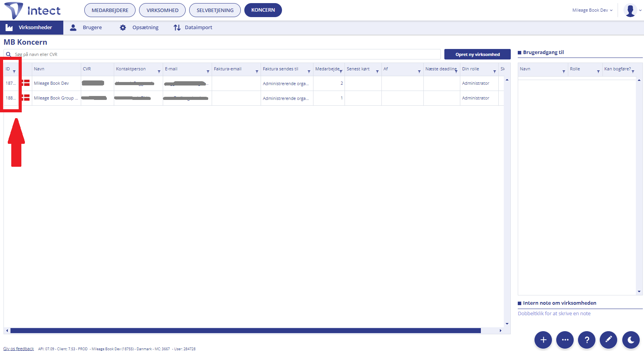This screenshot has height=351, width=644.
Task: Click Administrerende orga... in Mileage Book Dev row
Action: pyautogui.click(x=286, y=84)
